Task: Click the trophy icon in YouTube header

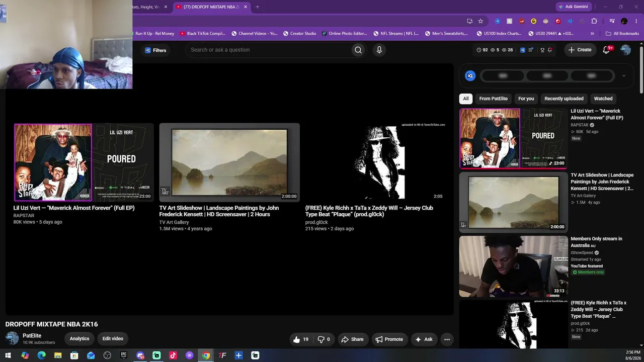Action: 542,50
